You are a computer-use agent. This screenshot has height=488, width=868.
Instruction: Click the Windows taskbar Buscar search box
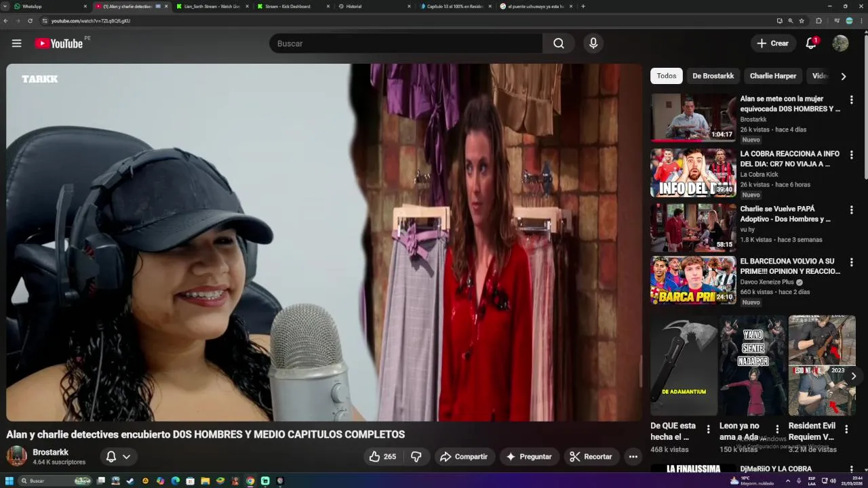56,481
